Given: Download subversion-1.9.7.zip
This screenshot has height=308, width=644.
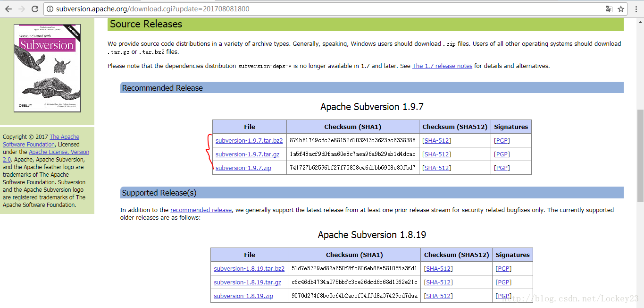Looking at the screenshot, I should [x=243, y=168].
